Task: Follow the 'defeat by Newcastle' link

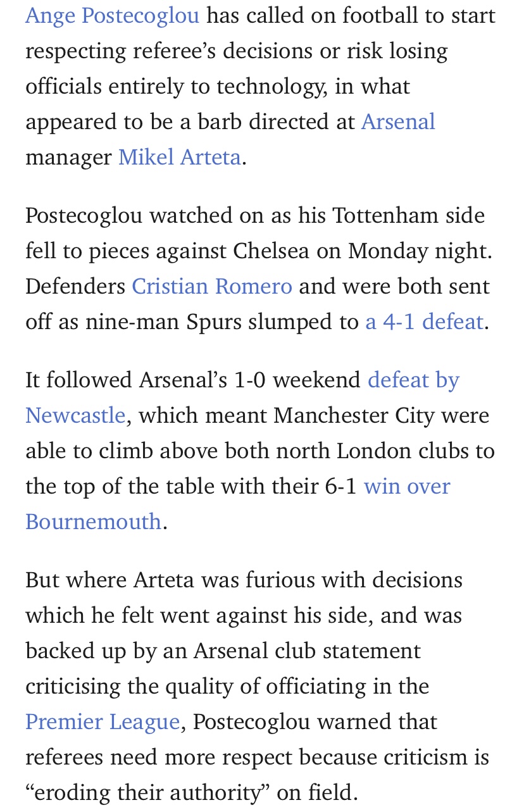Action: pyautogui.click(x=413, y=380)
